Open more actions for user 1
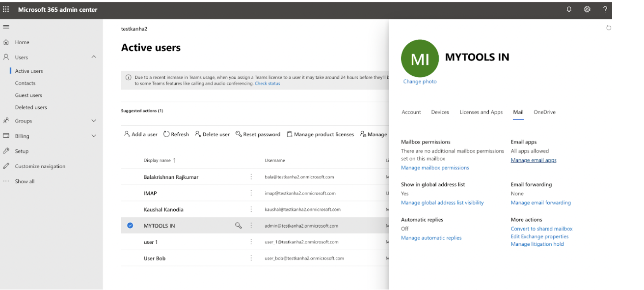Image resolution: width=644 pixels, height=290 pixels. tap(251, 242)
